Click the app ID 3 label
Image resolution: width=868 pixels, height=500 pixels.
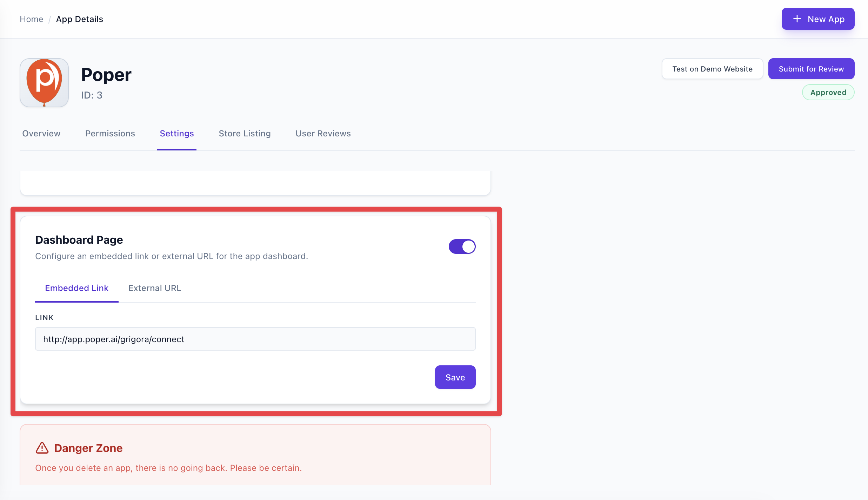tap(92, 95)
